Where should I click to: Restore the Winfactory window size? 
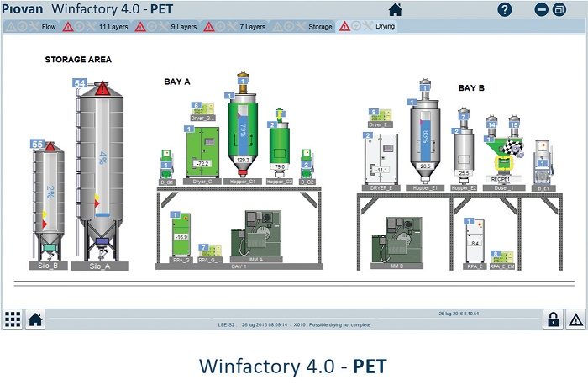[559, 10]
